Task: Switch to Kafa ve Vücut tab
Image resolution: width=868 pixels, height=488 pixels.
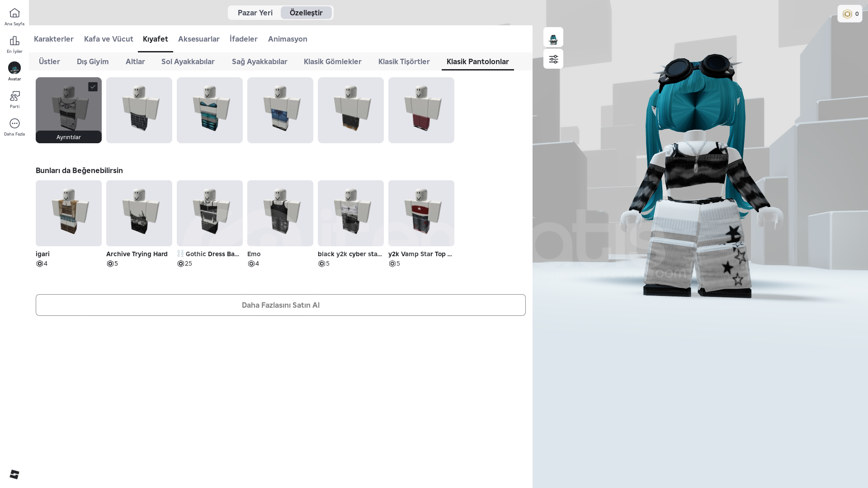Action: [108, 39]
